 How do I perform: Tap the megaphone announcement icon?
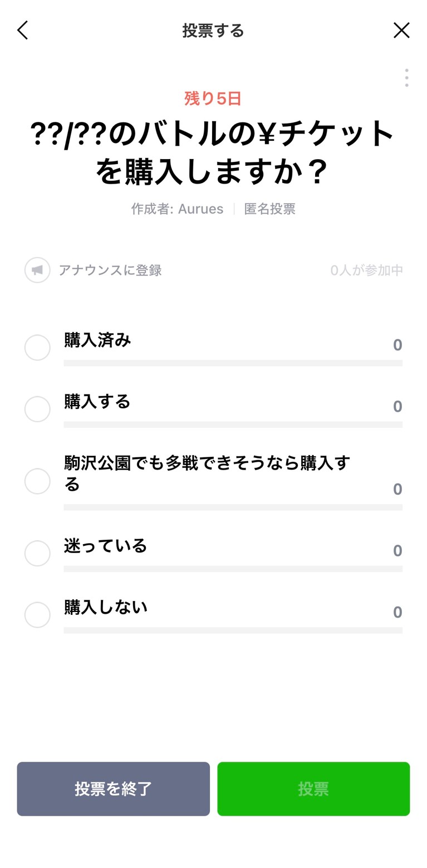coord(37,270)
